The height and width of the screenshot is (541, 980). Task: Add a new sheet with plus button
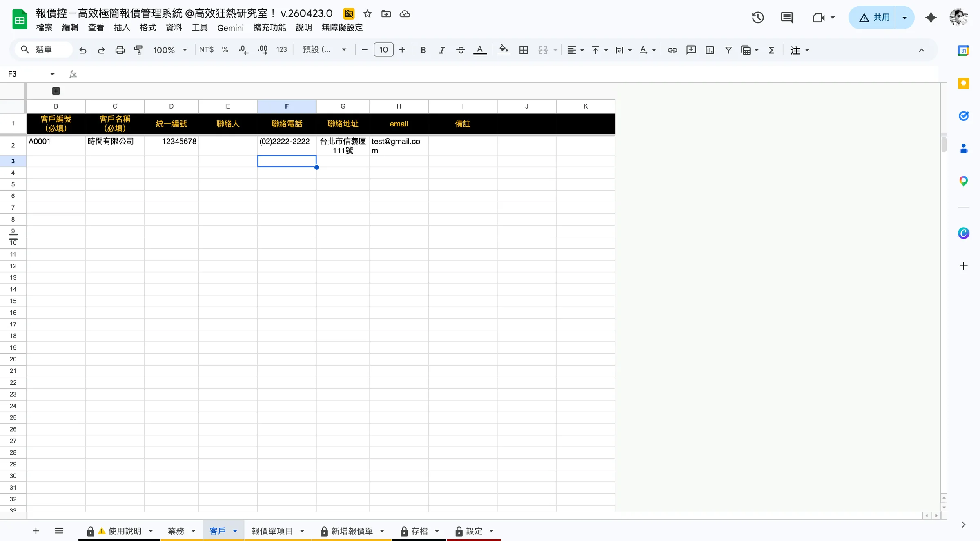(36, 531)
